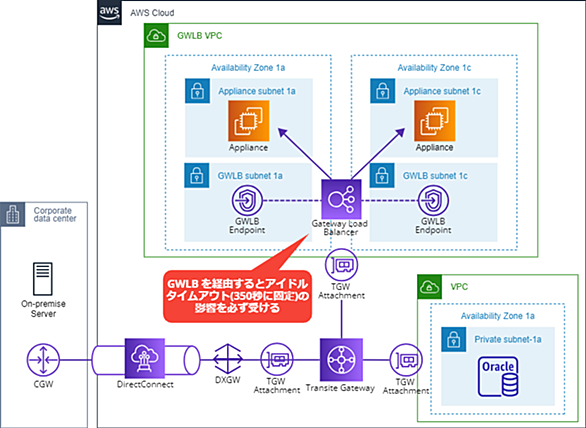Click the TGW Attachment icon beside Oracle VPC

point(406,360)
